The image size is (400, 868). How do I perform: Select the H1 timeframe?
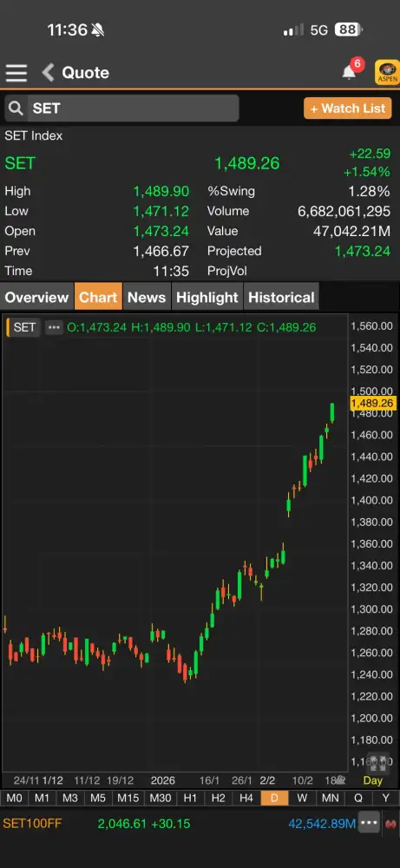(190, 798)
